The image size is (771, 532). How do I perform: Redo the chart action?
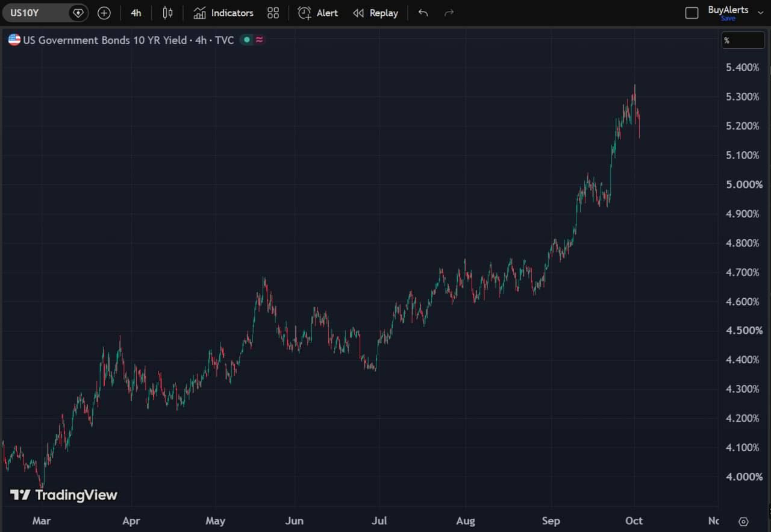click(x=449, y=13)
